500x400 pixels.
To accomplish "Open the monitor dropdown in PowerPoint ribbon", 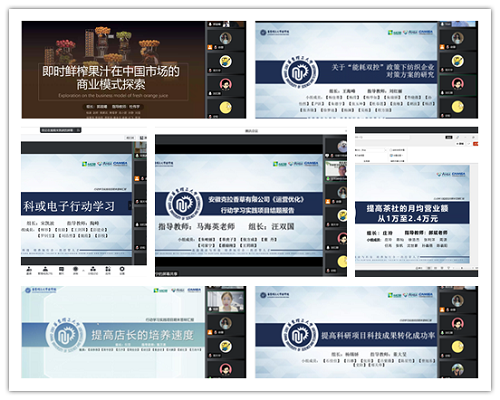I will [371, 150].
